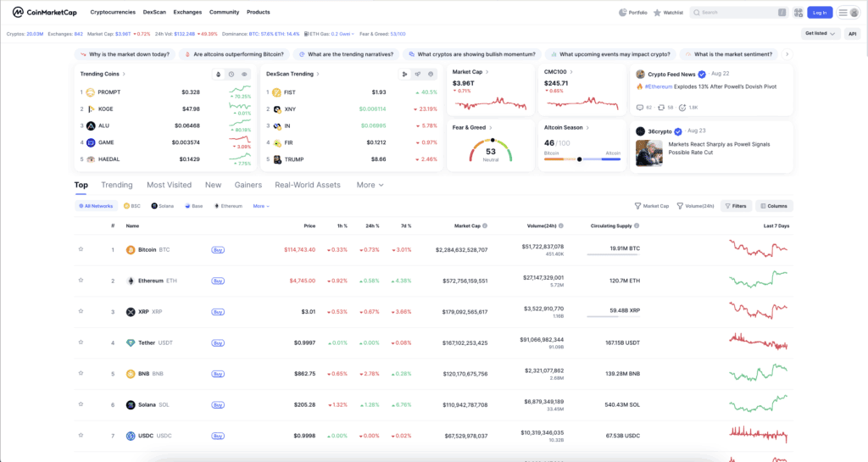Click the TRUMP token icon in DexScan
This screenshot has height=462, width=868.
[277, 159]
